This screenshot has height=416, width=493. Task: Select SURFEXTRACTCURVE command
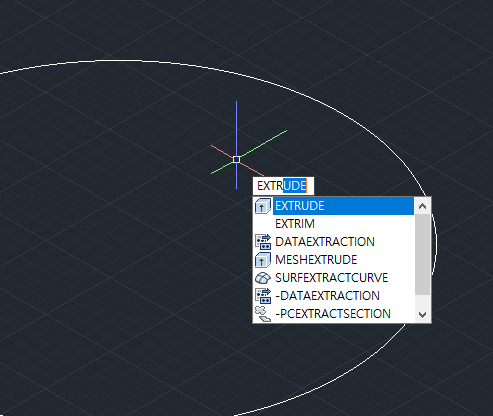click(x=334, y=278)
